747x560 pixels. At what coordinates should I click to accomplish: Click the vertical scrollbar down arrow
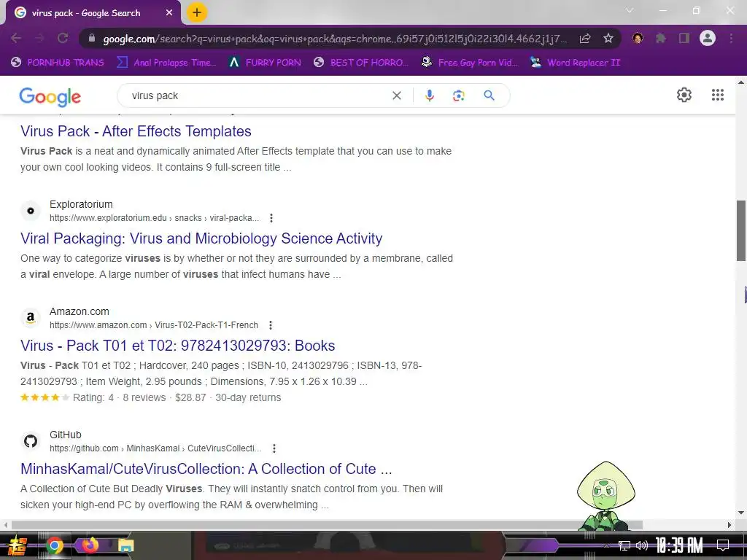(x=741, y=513)
